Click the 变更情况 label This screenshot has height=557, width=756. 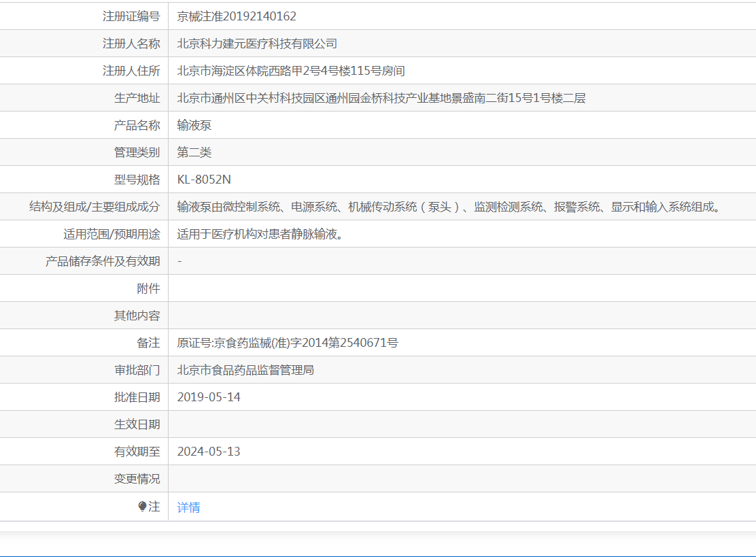(x=137, y=479)
